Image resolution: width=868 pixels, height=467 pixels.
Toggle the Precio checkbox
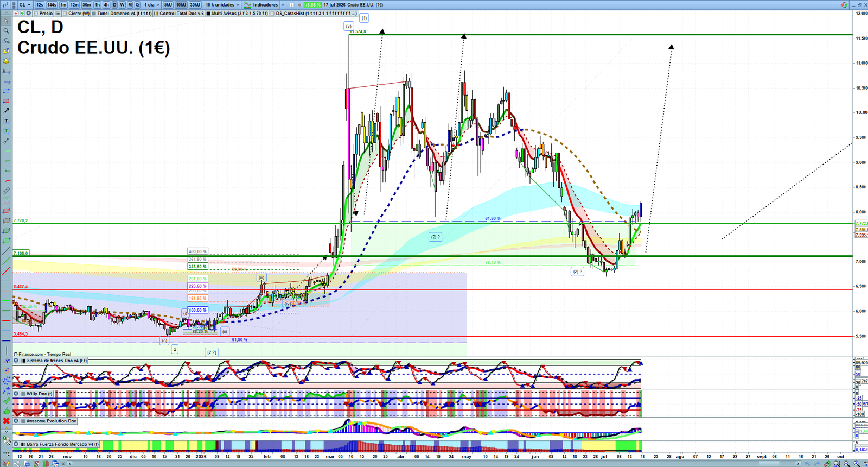36,13
